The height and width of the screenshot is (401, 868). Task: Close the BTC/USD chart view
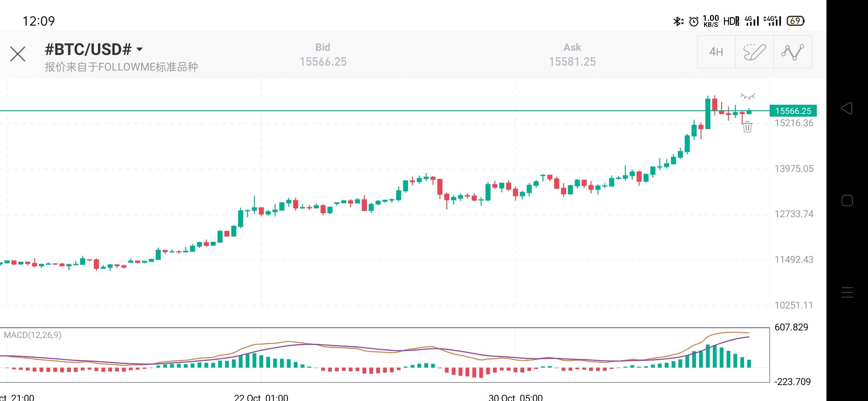click(x=17, y=54)
